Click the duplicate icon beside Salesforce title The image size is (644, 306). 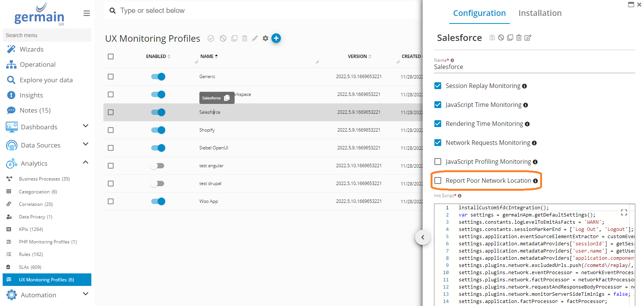click(510, 38)
